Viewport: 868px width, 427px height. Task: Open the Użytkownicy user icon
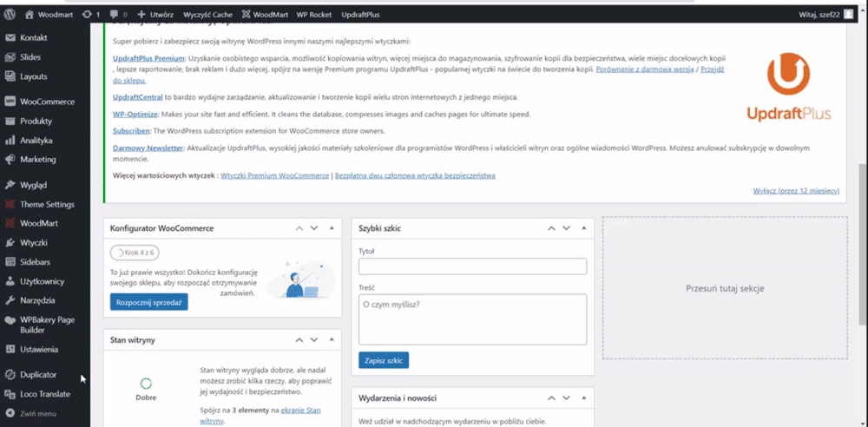pyautogui.click(x=10, y=281)
